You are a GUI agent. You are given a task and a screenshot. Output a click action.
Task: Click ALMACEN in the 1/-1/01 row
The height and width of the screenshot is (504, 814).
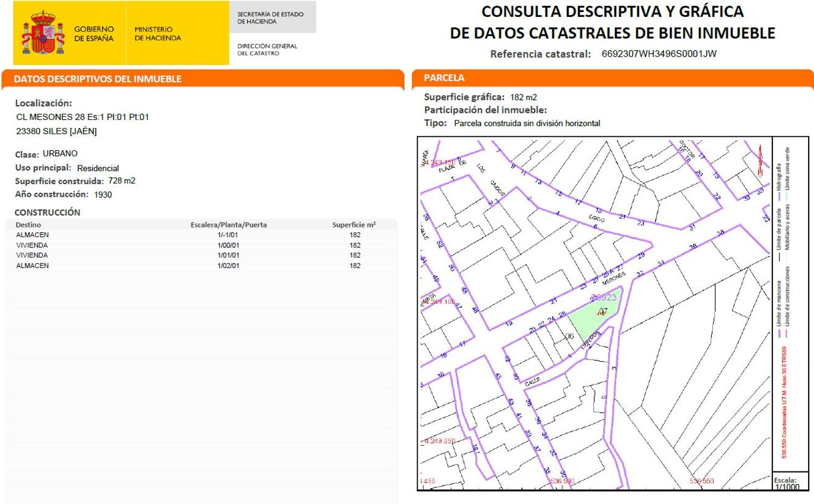33,235
